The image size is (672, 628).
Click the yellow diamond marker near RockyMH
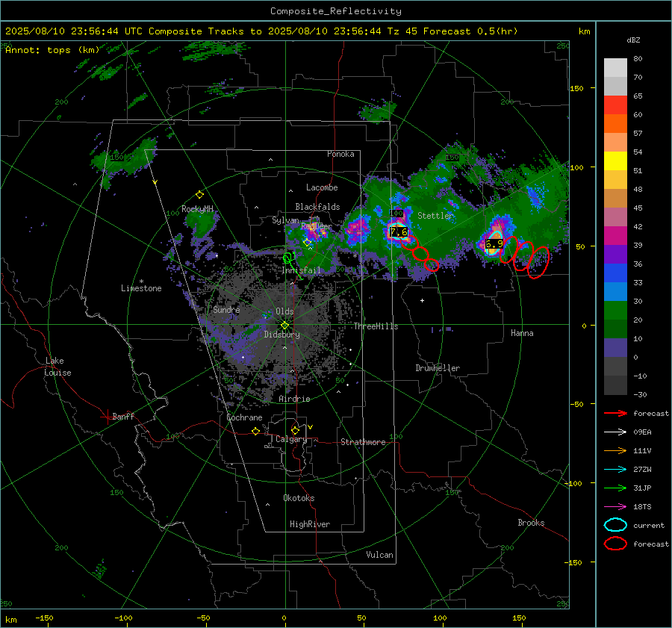tap(199, 195)
